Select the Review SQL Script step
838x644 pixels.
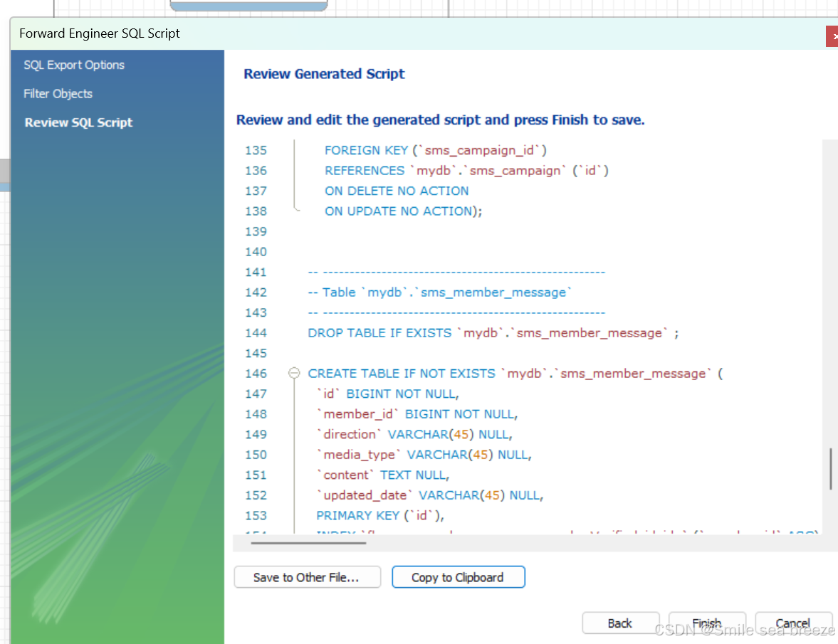click(78, 122)
